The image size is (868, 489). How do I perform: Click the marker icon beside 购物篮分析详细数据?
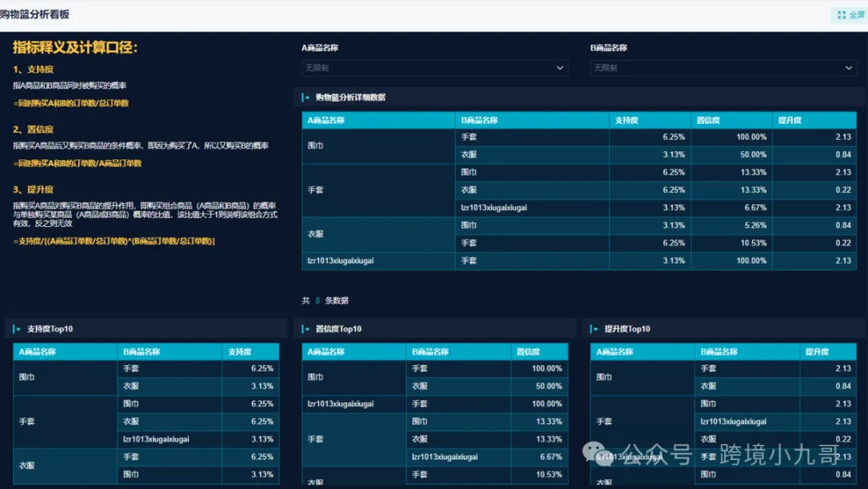(305, 97)
